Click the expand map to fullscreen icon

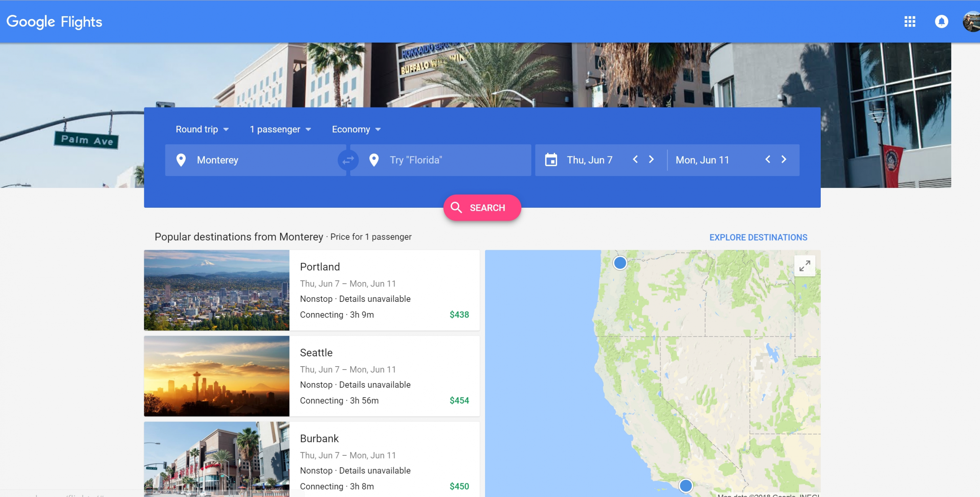pos(805,265)
